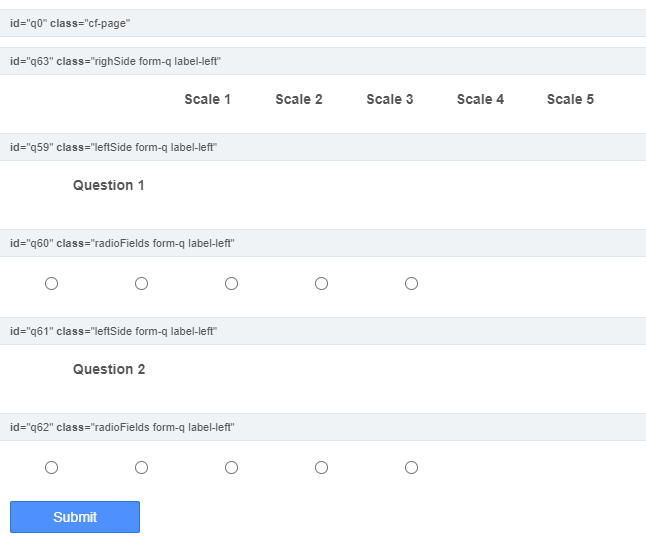Click the Scale 1 column header
This screenshot has width=646, height=554.
tap(207, 99)
